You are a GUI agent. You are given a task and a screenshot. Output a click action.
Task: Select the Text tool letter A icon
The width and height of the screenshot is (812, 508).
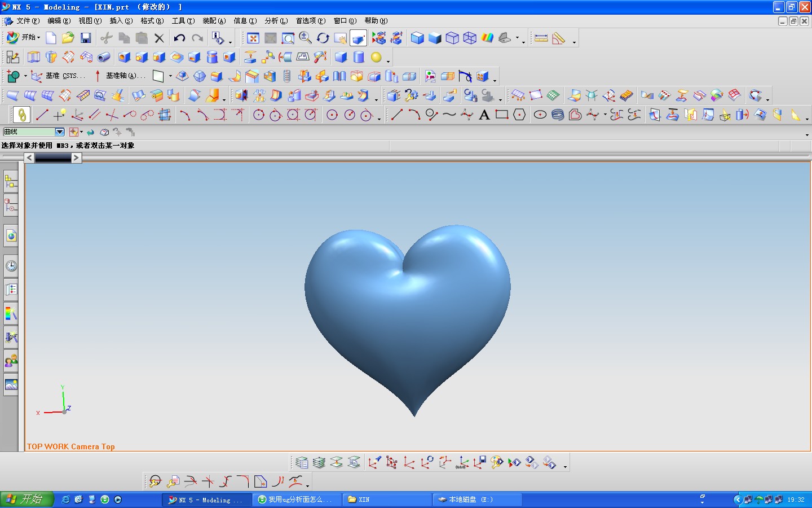pos(484,115)
